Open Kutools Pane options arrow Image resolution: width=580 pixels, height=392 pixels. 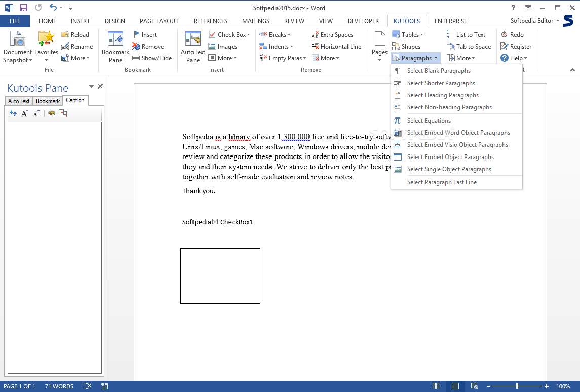click(x=91, y=86)
